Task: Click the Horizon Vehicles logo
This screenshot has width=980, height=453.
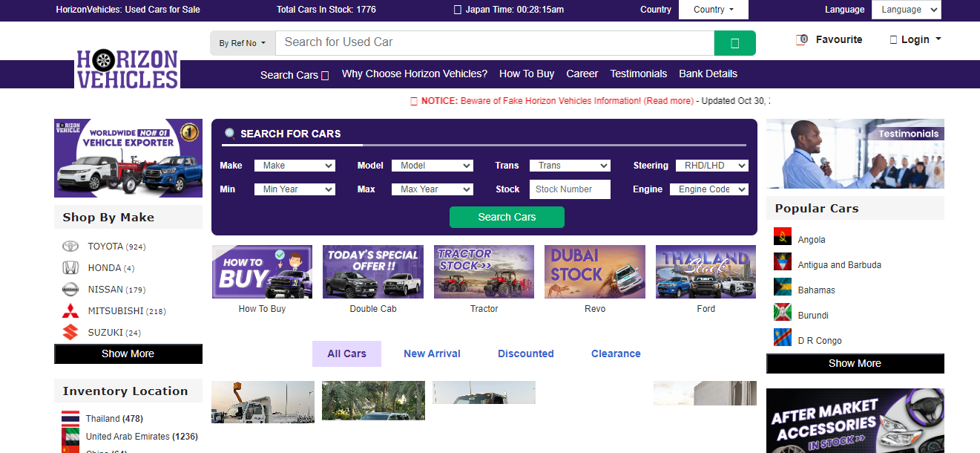Action: (x=128, y=69)
